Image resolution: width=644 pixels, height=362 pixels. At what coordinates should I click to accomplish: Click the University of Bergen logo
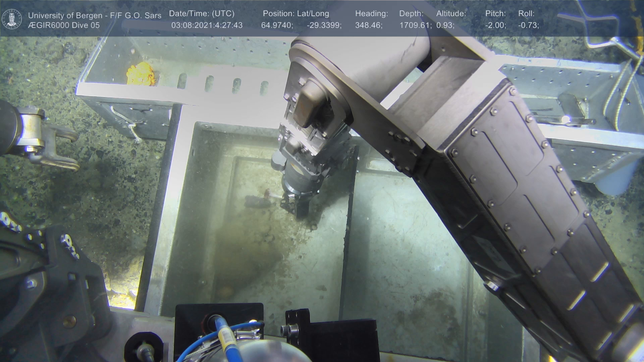tap(12, 19)
